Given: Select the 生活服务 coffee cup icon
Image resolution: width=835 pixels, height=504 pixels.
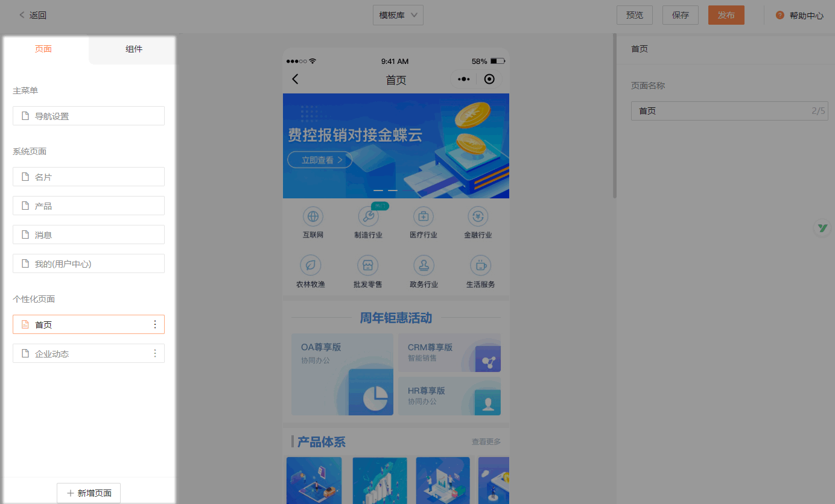Looking at the screenshot, I should [x=480, y=265].
